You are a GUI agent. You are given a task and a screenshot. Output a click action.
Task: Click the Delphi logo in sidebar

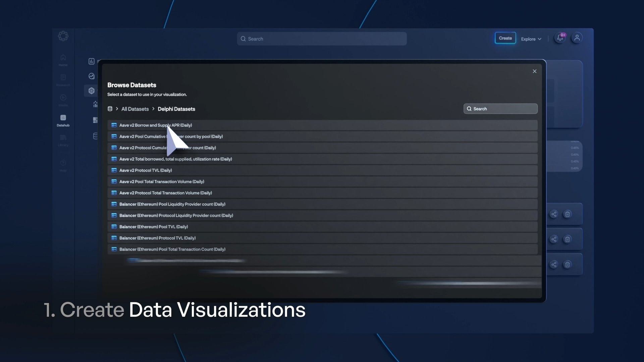coord(63,36)
